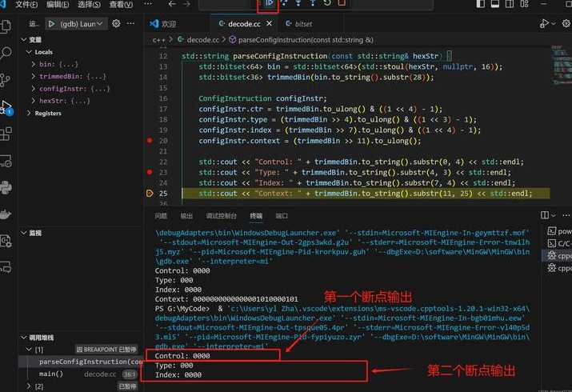This screenshot has height=392, width=572.
Task: Open the 选择(S) menu
Action: pyautogui.click(x=89, y=4)
